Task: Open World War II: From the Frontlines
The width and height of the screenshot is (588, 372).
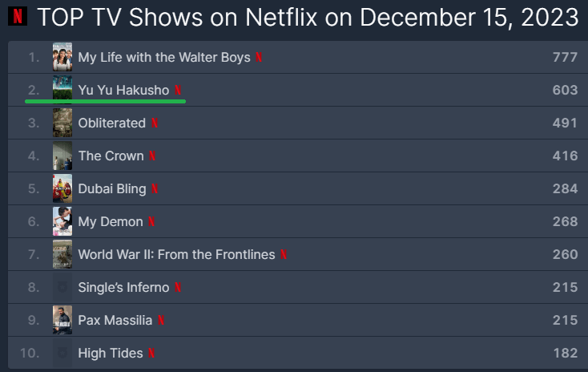Action: tap(176, 255)
